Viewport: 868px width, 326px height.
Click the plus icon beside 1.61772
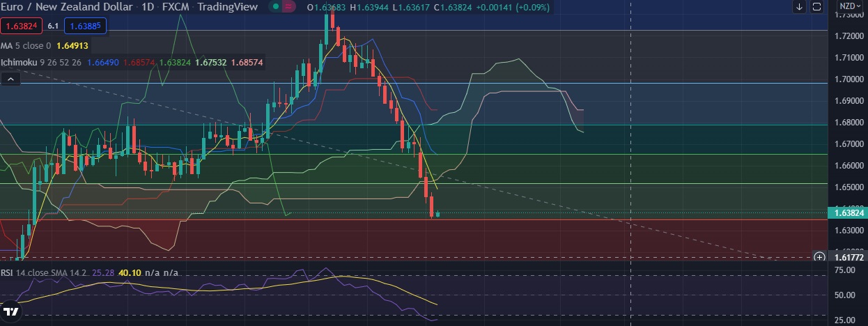[819, 257]
